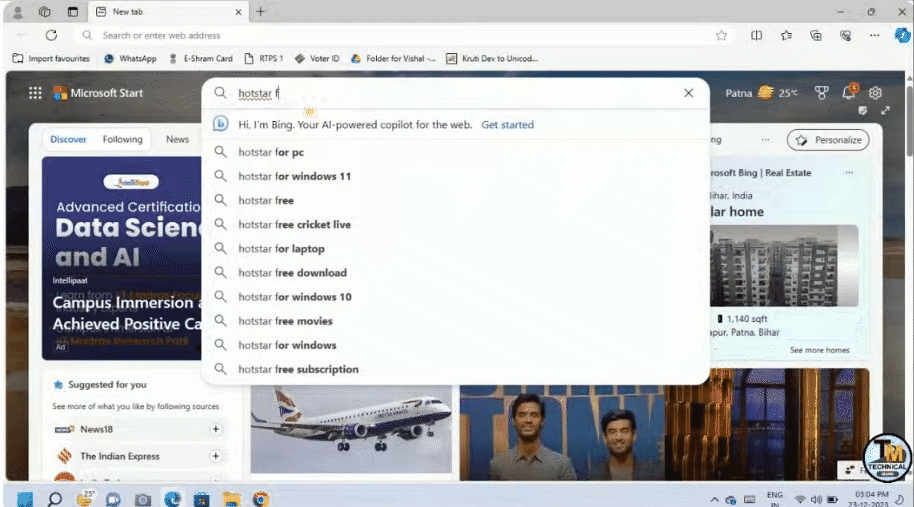Open Copilot sidebar icon
The width and height of the screenshot is (914, 507).
coord(902,36)
